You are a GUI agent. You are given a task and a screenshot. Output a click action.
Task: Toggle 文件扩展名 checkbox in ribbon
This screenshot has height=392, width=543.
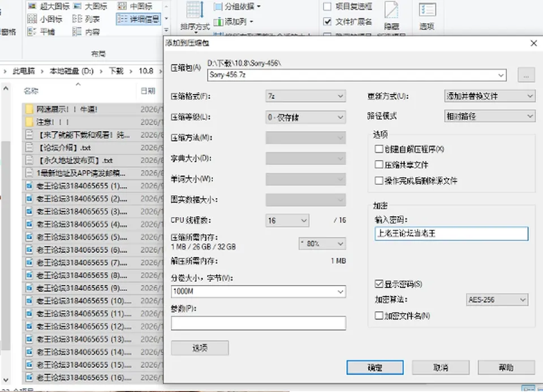(x=327, y=21)
